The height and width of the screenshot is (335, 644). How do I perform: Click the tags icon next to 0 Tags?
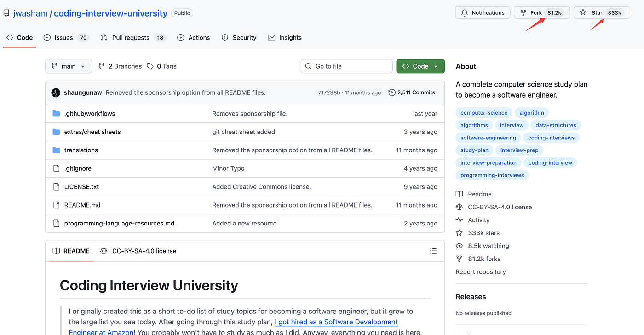pos(150,66)
